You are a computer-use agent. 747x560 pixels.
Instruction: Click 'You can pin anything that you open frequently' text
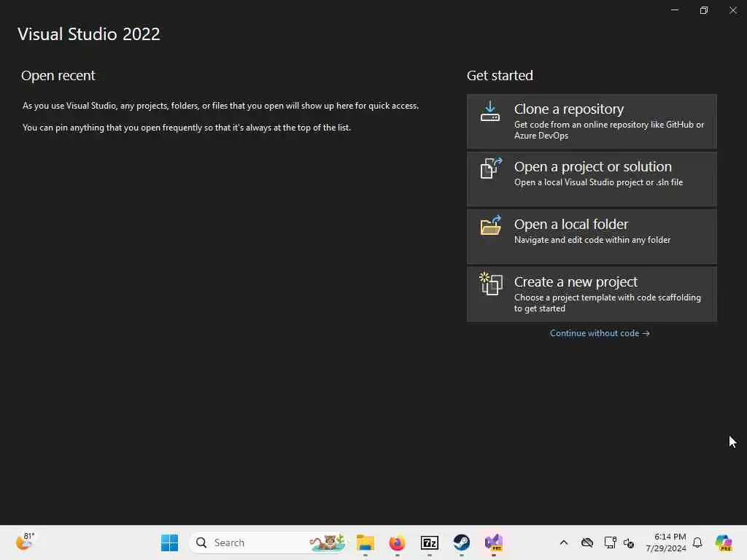pos(187,128)
